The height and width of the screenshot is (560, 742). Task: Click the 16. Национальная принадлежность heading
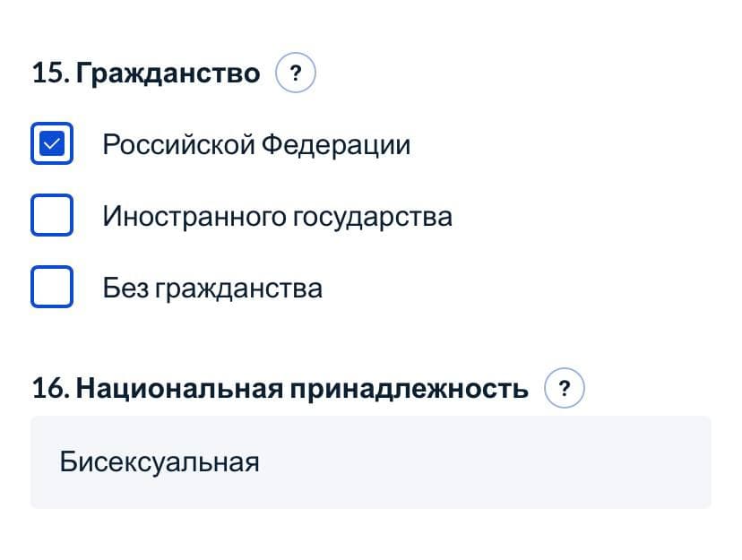[x=280, y=389]
